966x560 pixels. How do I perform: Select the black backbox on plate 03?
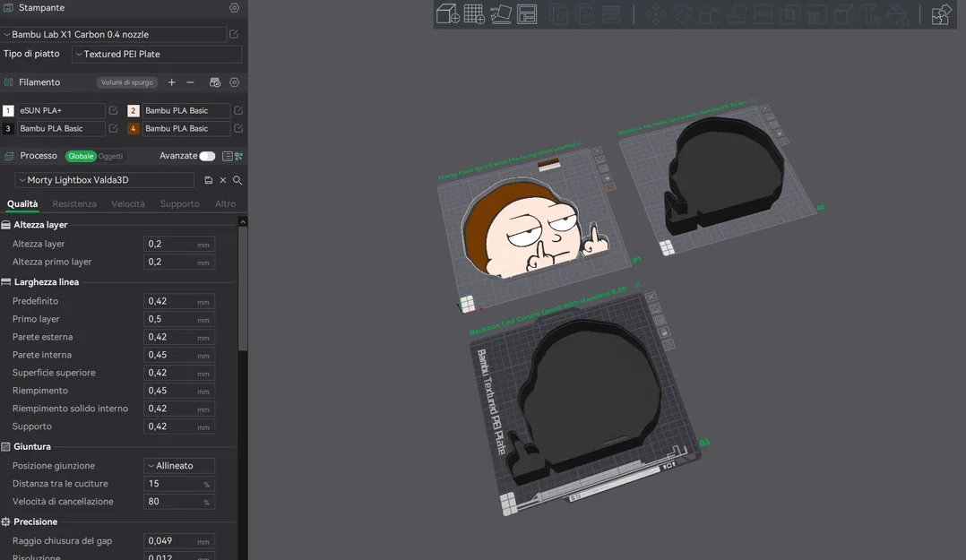585,401
